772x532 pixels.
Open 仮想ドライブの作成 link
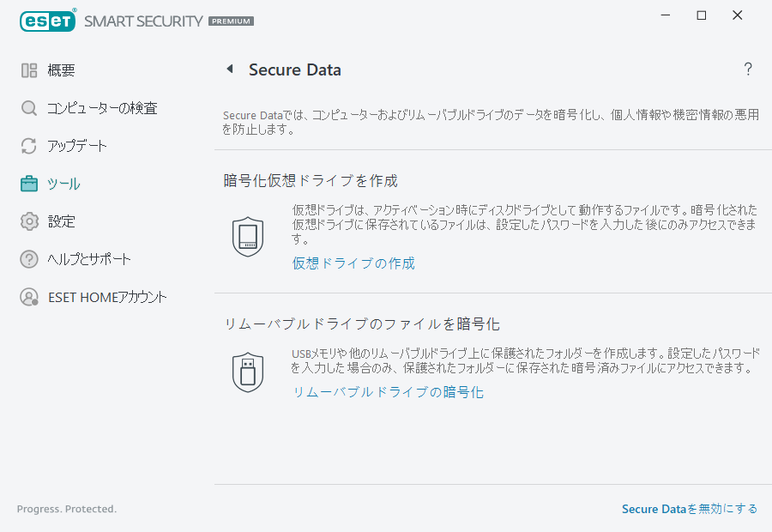click(x=353, y=265)
